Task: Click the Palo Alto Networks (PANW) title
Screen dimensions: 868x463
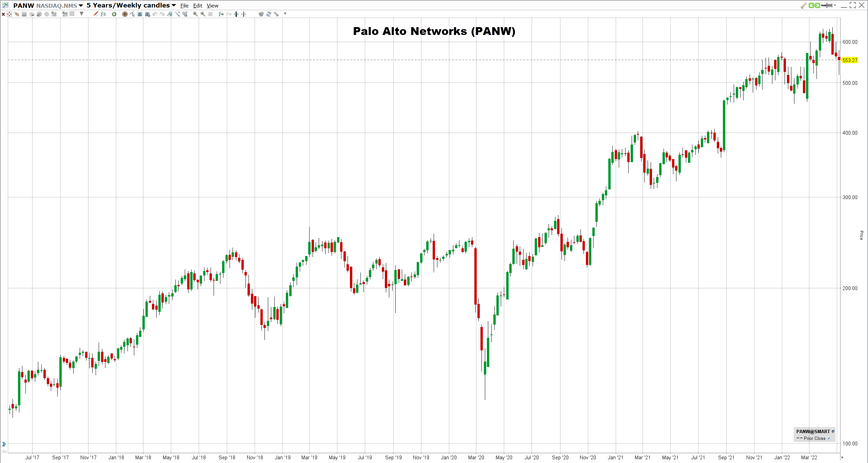Action: click(434, 31)
